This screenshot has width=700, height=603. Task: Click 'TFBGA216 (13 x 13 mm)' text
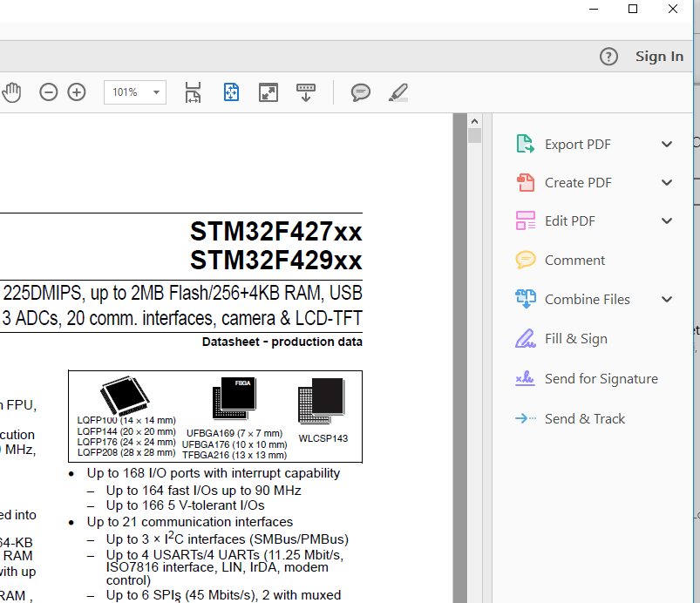234,455
